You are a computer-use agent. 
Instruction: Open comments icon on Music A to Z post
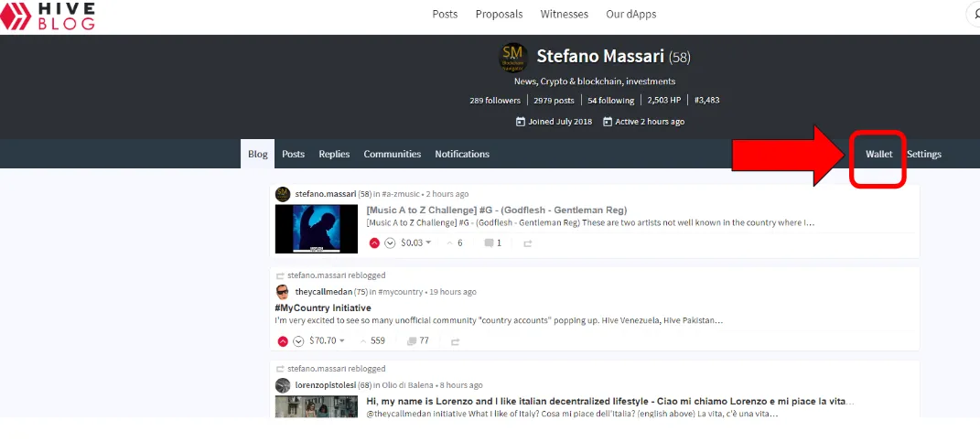(x=490, y=243)
